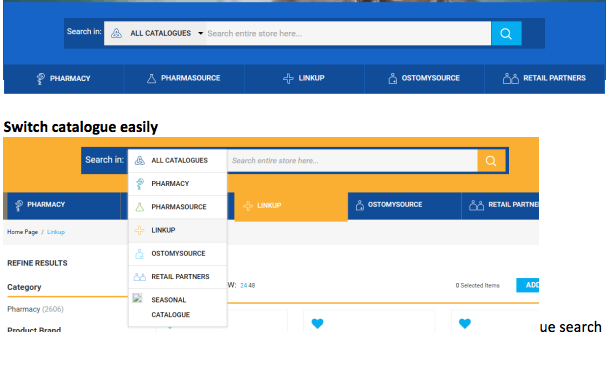The image size is (610, 365).
Task: Click the blue search bar's text field
Action: [349, 33]
